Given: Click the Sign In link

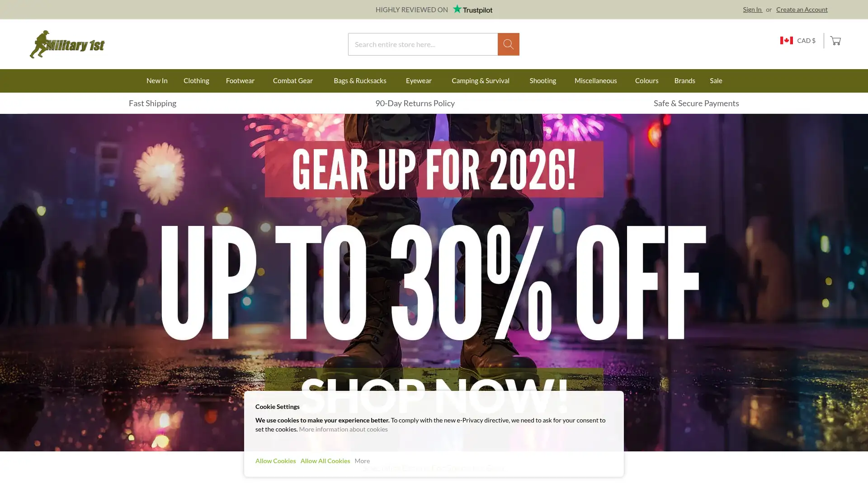Looking at the screenshot, I should (x=752, y=9).
